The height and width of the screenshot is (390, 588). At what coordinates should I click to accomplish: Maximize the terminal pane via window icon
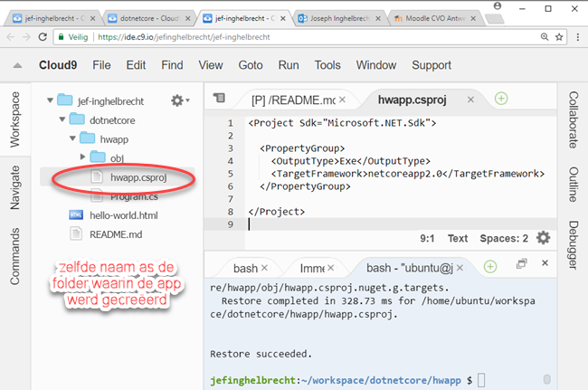(x=521, y=266)
